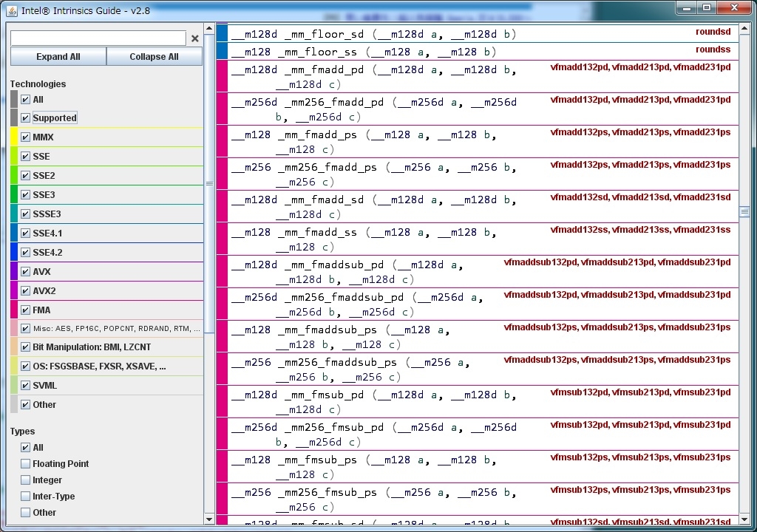The image size is (757, 532).
Task: Uncheck the MMX technology checkbox
Action: pos(26,137)
